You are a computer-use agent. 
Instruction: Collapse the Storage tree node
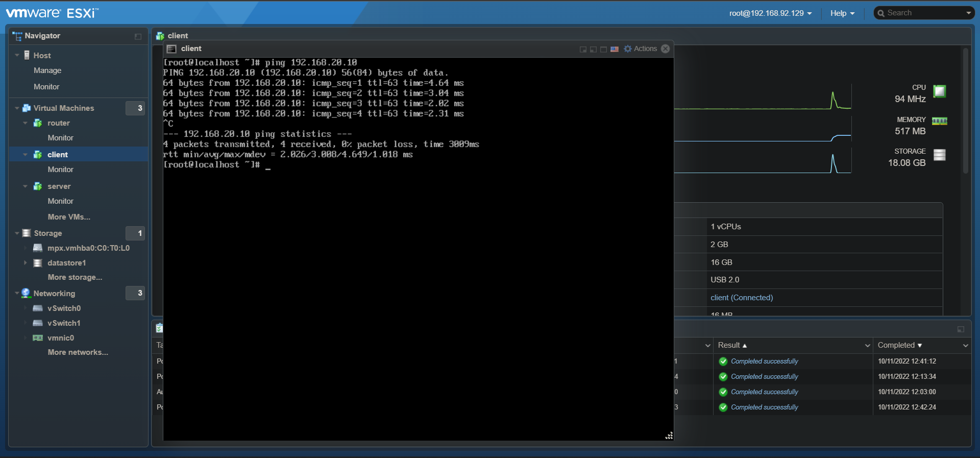(17, 233)
